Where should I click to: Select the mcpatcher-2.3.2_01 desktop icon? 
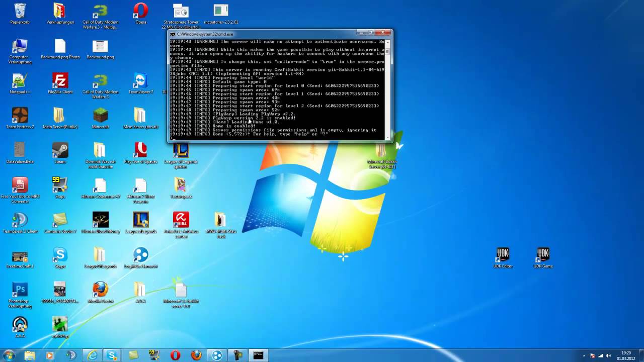coord(221,14)
